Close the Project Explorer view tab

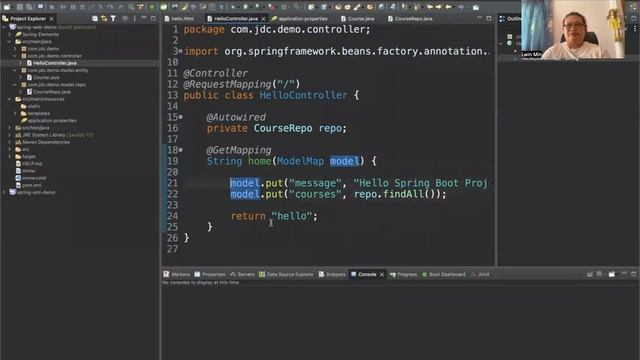tap(51, 19)
